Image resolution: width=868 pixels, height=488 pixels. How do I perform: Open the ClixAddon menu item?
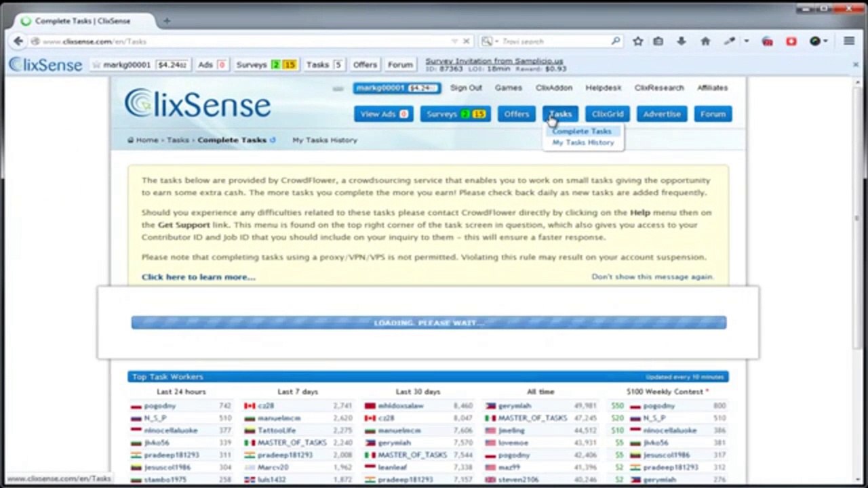(554, 88)
